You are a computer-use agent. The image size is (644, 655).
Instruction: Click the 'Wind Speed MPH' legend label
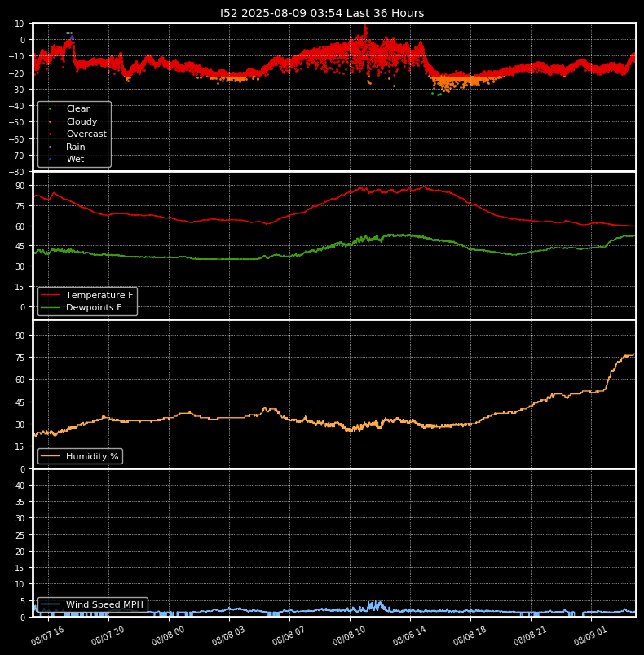(x=104, y=604)
